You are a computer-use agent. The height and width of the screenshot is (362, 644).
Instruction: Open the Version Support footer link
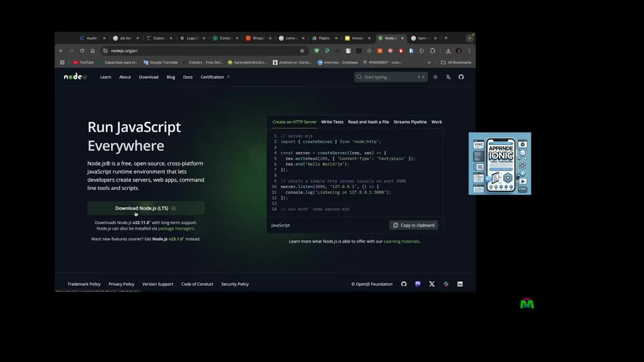coord(157,284)
